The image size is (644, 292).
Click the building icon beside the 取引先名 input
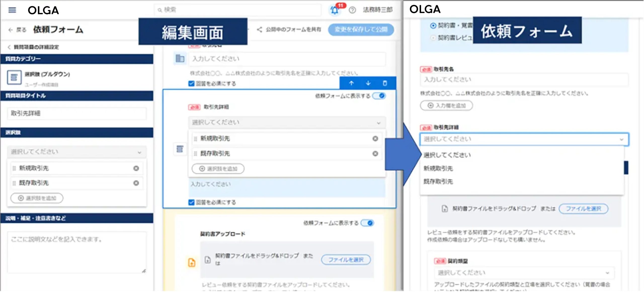180,59
